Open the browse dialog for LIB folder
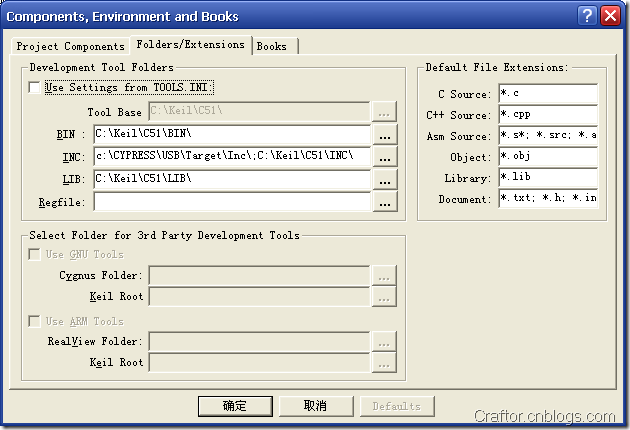Screen dimensions: 630x430 tap(385, 179)
